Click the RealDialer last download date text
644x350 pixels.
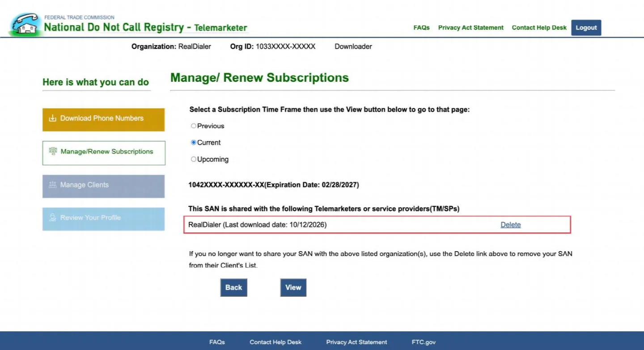pos(258,225)
